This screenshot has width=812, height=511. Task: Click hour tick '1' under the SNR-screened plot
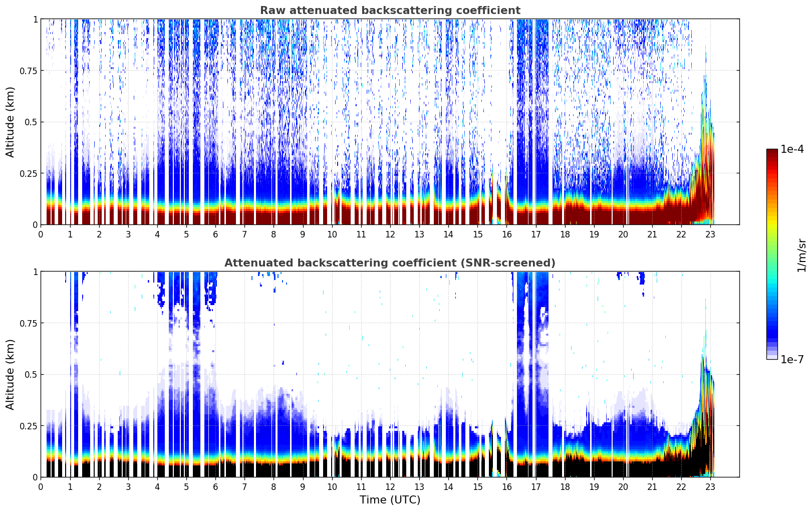(x=70, y=486)
